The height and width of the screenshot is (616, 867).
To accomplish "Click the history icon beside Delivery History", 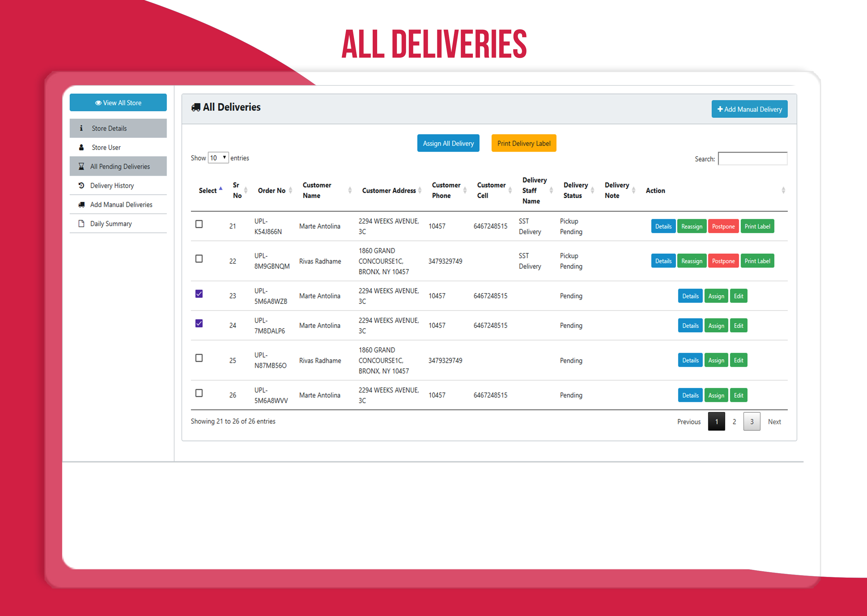I will click(81, 186).
